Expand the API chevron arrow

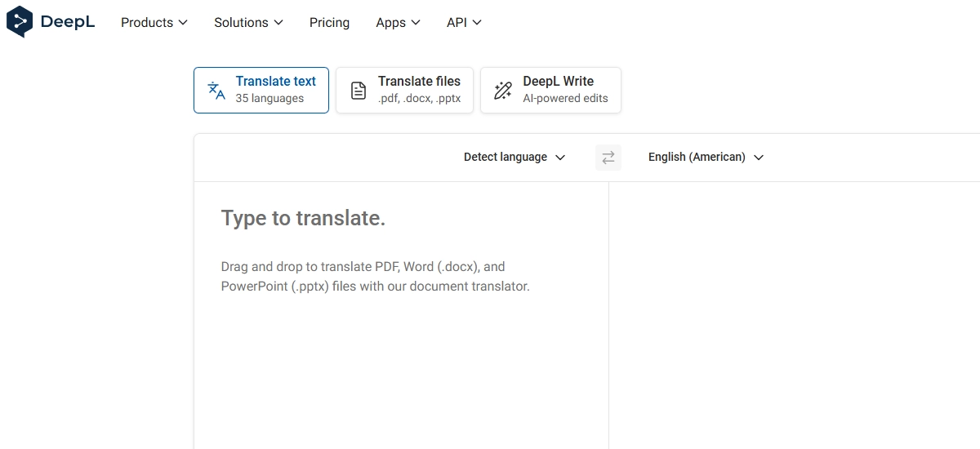pyautogui.click(x=477, y=23)
